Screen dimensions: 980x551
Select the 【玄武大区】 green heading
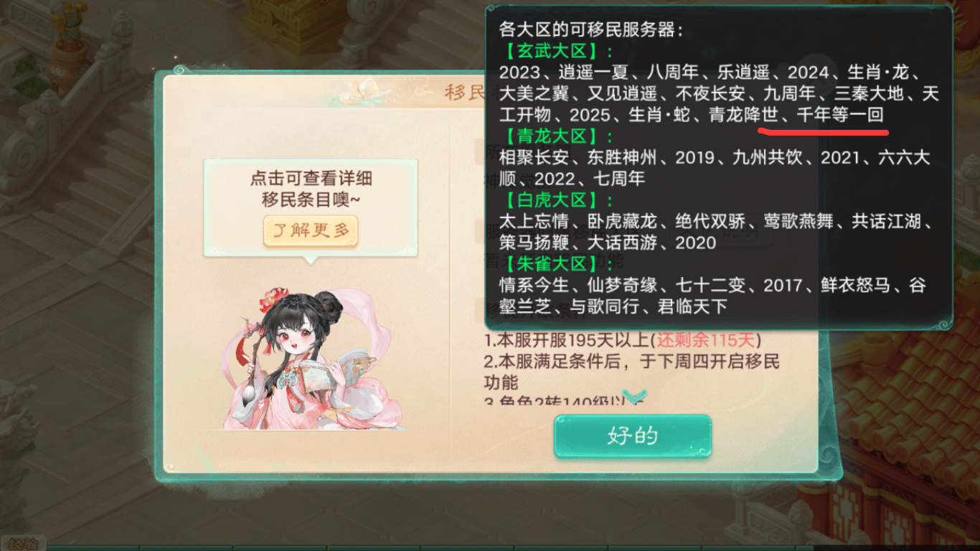click(552, 52)
